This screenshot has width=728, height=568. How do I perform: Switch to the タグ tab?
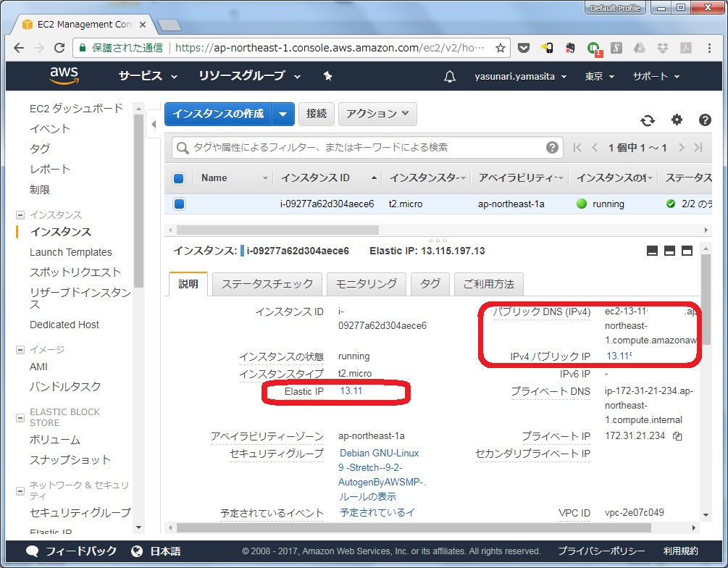(430, 284)
